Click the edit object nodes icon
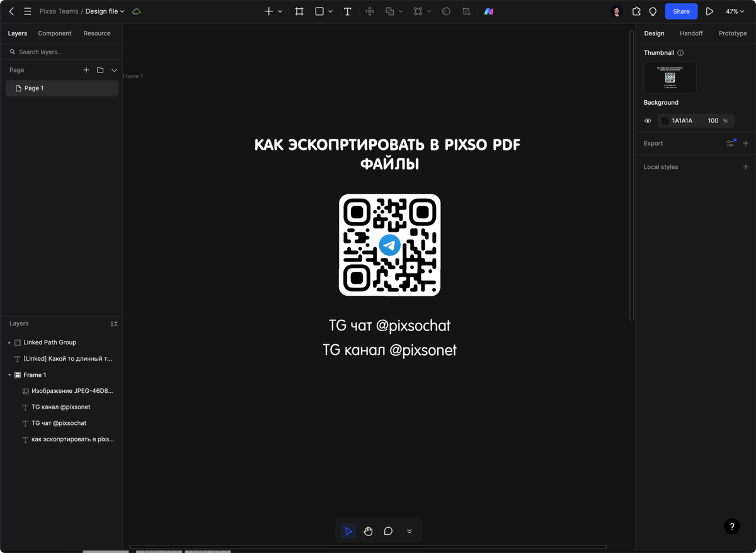The width and height of the screenshot is (756, 553). [x=418, y=11]
